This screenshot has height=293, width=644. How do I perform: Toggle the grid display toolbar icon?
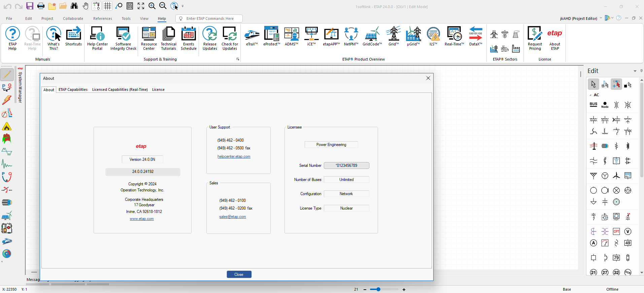pos(107,6)
